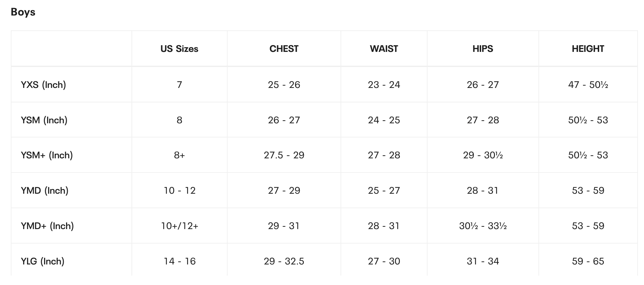The height and width of the screenshot is (285, 644).
Task: Select the 30½ - 33½ hips value
Action: tap(483, 226)
